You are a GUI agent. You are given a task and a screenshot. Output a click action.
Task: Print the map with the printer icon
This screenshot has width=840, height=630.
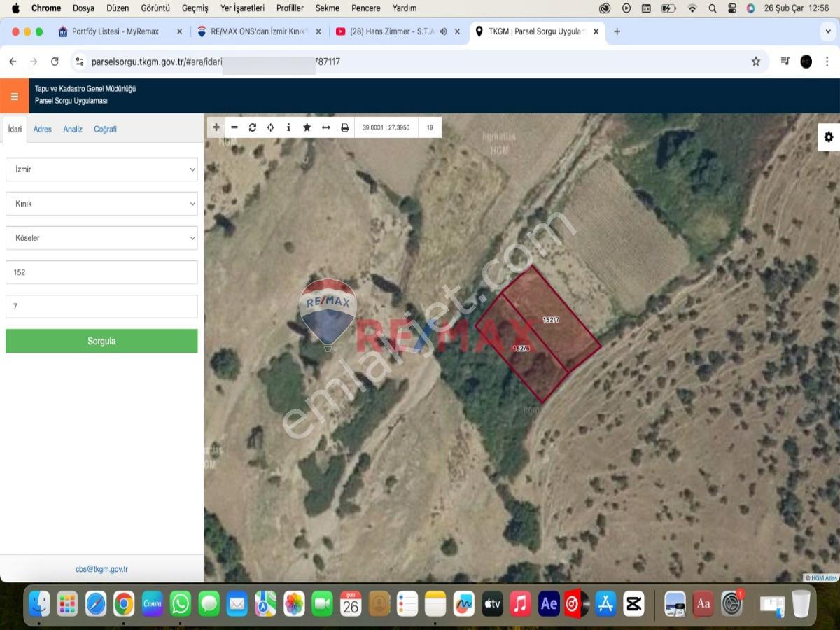coord(344,127)
